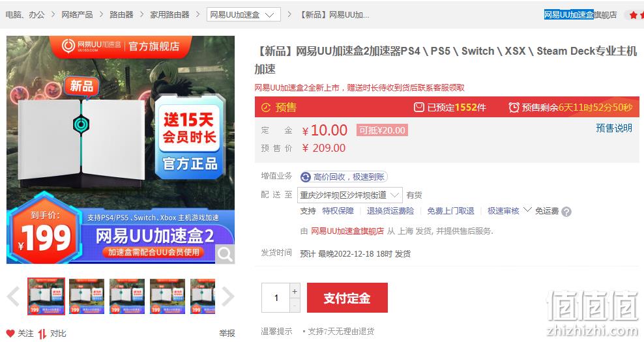Image resolution: width=644 pixels, height=342 pixels.
Task: Go to 家用路由器 breadcrumb
Action: 169,15
